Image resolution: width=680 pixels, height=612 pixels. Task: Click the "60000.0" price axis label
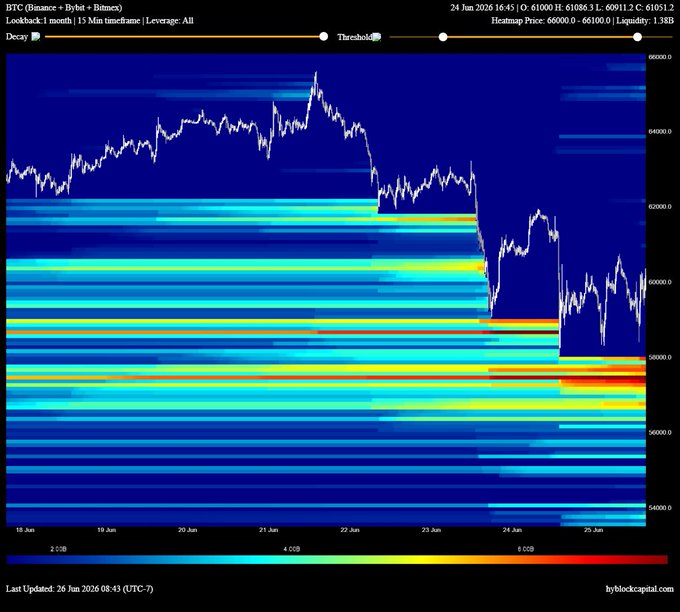point(660,282)
